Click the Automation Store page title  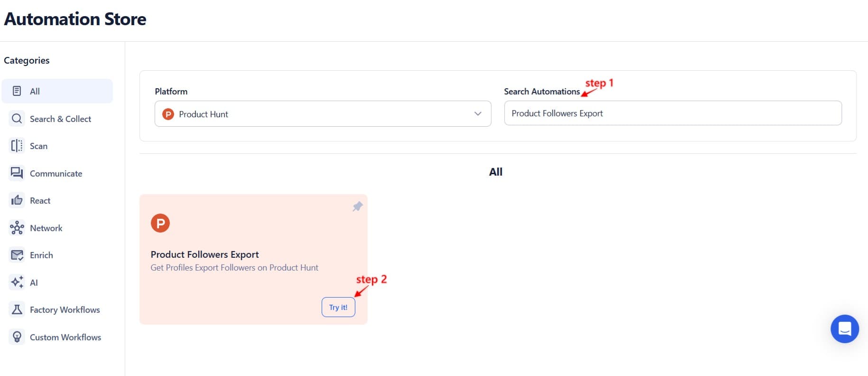pyautogui.click(x=75, y=19)
